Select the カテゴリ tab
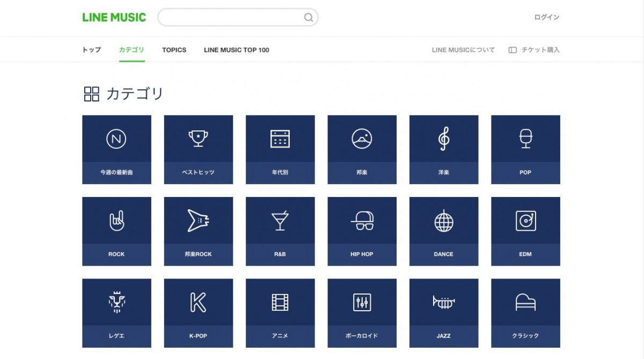 (131, 50)
